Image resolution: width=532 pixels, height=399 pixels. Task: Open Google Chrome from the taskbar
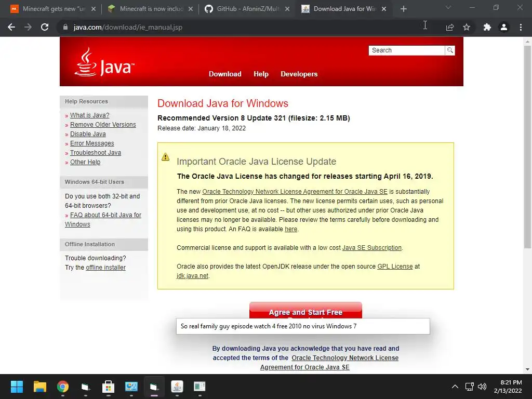point(63,387)
